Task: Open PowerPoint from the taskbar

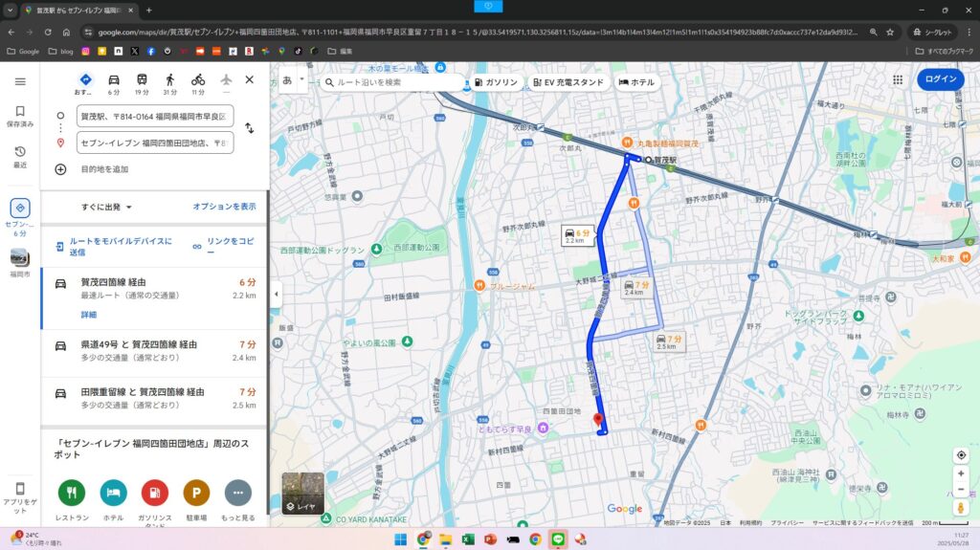Action: point(491,539)
